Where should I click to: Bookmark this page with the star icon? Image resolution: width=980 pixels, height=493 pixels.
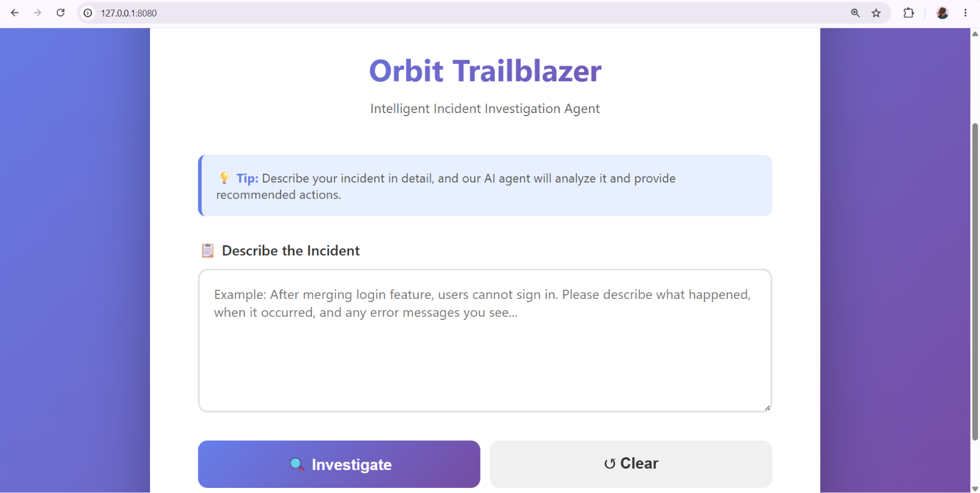point(877,13)
